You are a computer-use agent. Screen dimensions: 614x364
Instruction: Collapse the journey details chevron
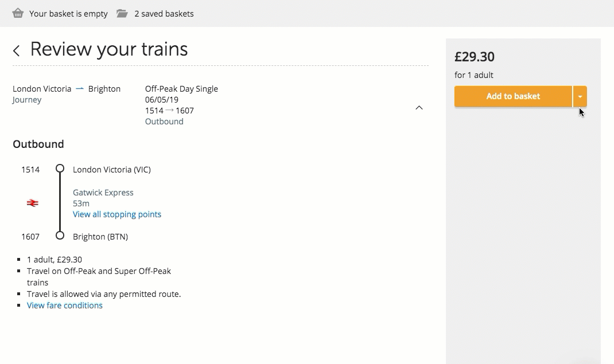(x=419, y=108)
